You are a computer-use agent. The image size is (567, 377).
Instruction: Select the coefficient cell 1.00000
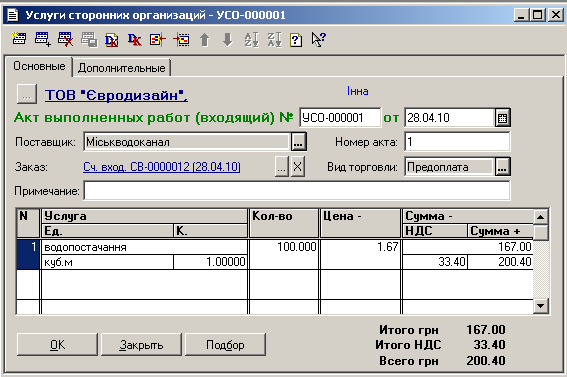210,262
